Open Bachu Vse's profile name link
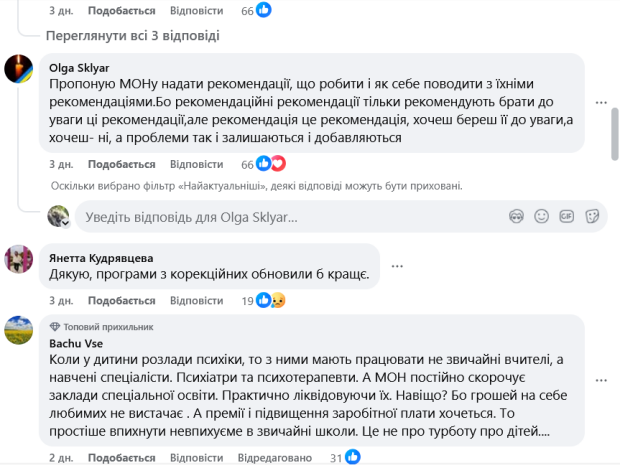The image size is (620, 468). 71,345
